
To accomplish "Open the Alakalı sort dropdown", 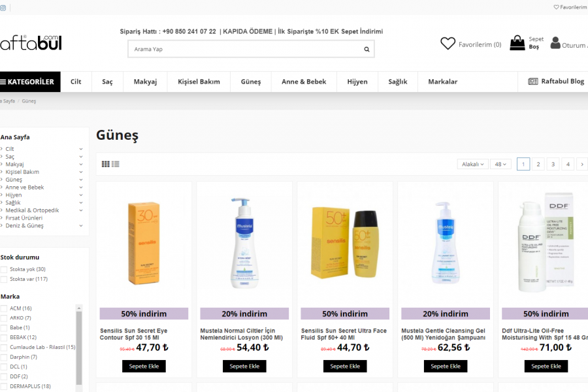I will (472, 164).
